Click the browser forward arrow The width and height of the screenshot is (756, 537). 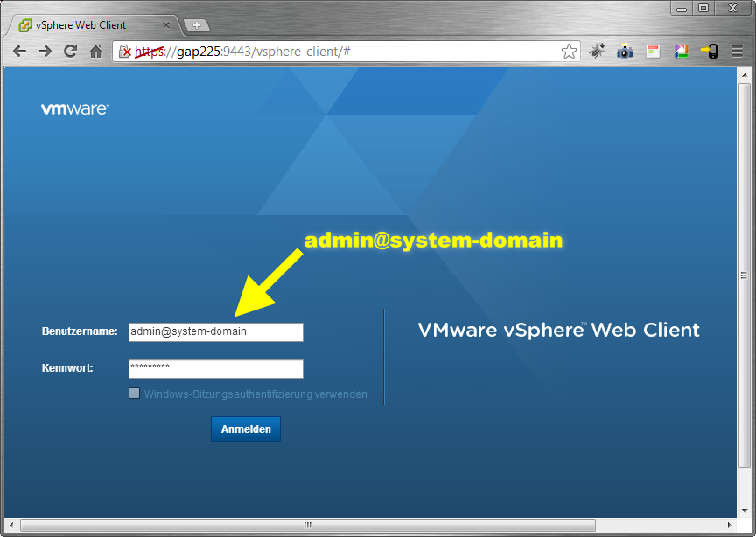tap(45, 52)
